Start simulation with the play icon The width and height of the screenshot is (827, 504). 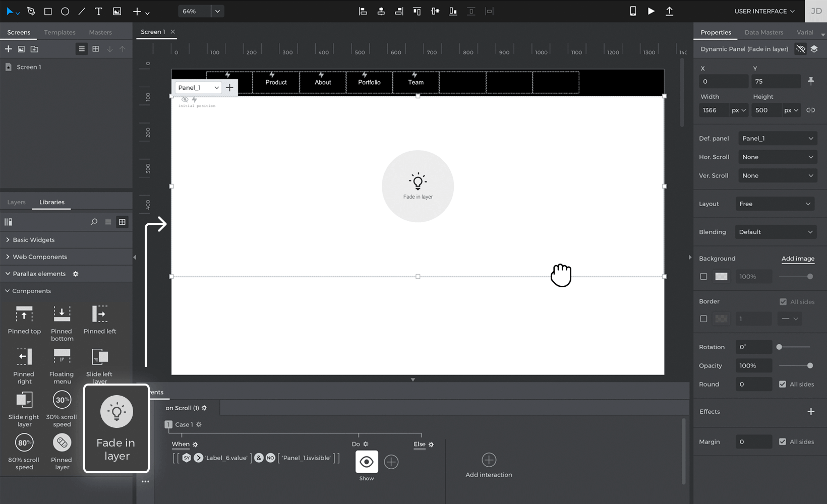pos(651,11)
